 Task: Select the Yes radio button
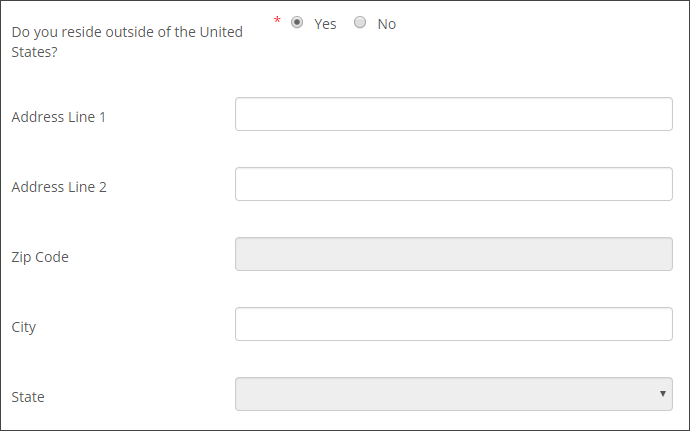tap(297, 23)
